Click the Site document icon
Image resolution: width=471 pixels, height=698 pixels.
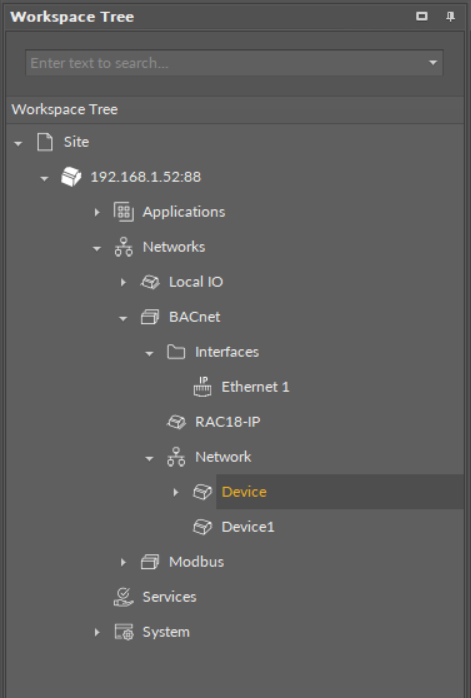[45, 142]
